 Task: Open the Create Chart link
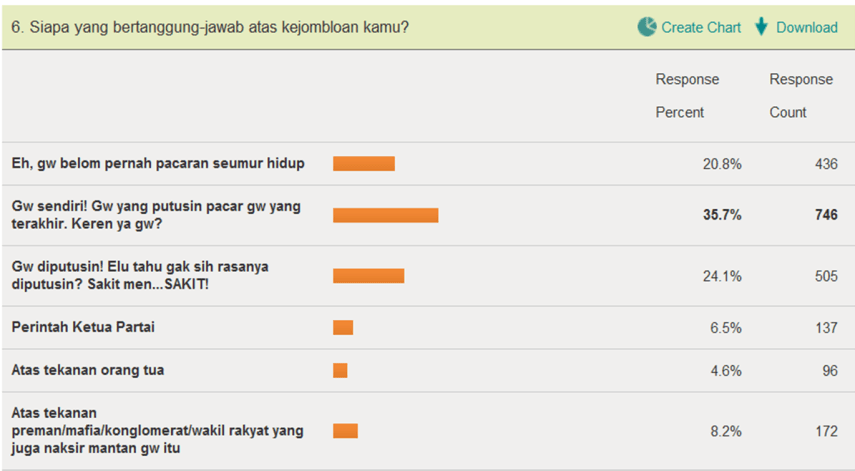click(701, 27)
